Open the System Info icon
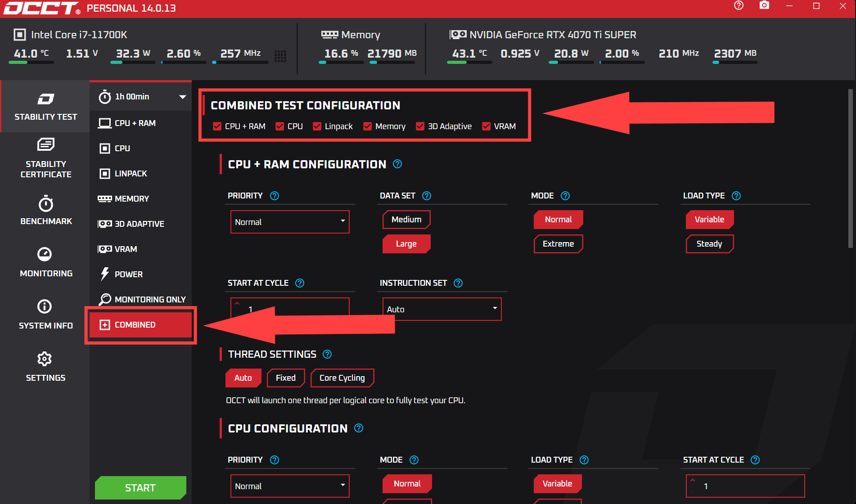This screenshot has width=856, height=504. (45, 306)
